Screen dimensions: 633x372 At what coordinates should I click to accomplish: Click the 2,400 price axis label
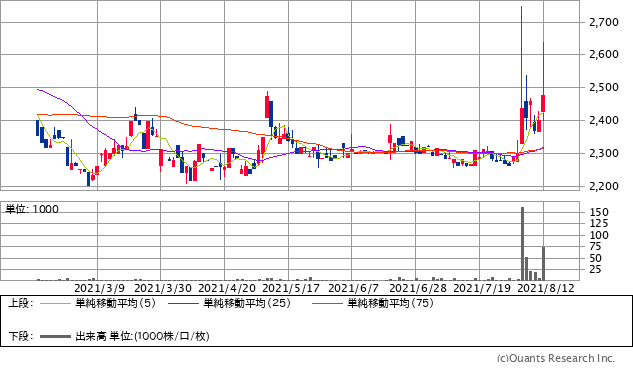[x=604, y=120]
